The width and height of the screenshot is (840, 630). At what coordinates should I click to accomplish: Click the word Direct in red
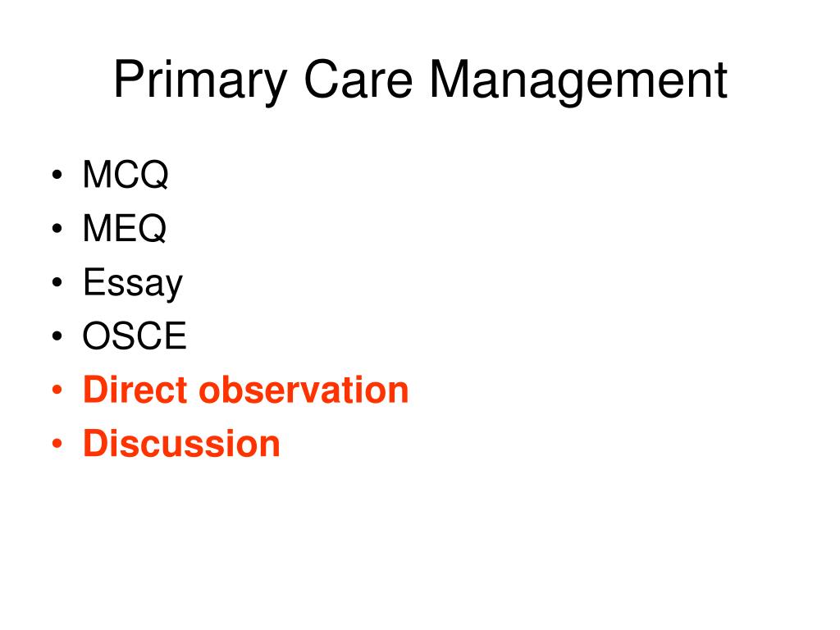(135, 390)
